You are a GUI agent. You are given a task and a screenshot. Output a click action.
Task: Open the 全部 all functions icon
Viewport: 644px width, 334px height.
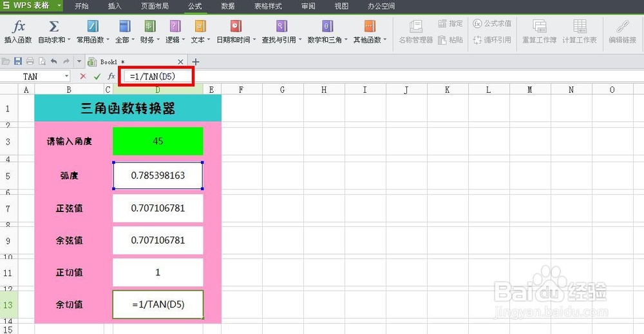click(125, 26)
